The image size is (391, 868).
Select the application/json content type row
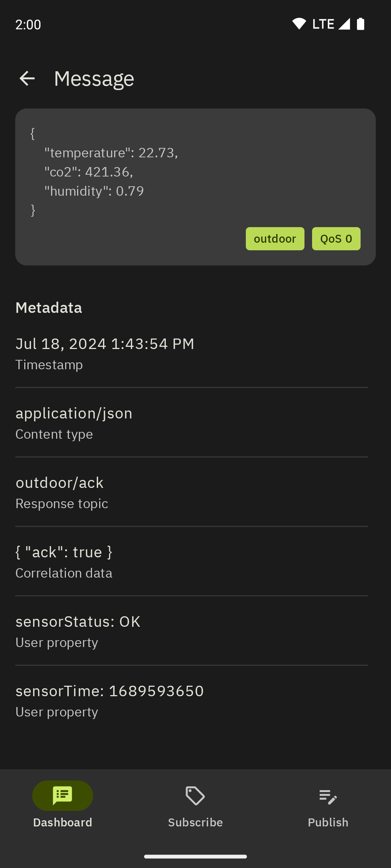tap(192, 423)
